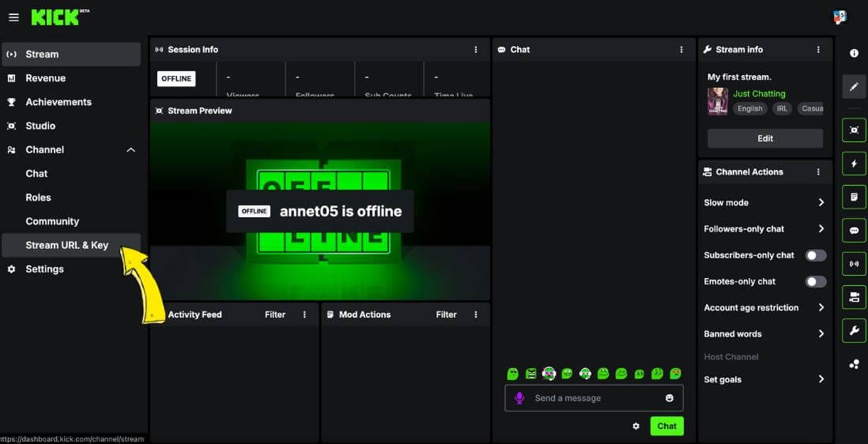The width and height of the screenshot is (868, 444).
Task: Click the English tag
Action: tap(750, 108)
